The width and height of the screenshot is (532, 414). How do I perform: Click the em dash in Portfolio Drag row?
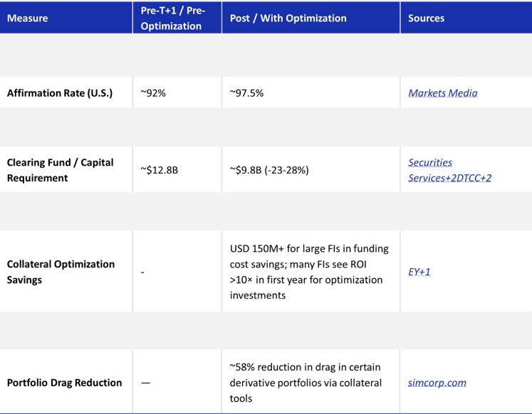pos(145,383)
